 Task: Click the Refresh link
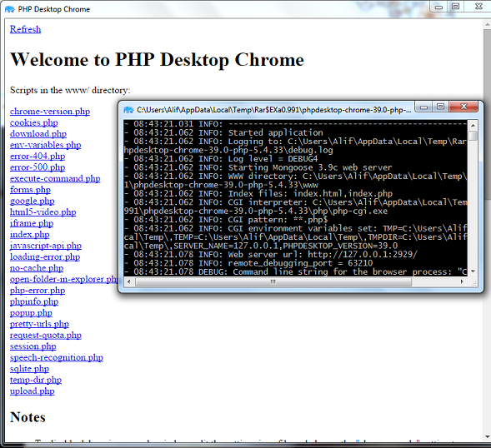pyautogui.click(x=25, y=29)
